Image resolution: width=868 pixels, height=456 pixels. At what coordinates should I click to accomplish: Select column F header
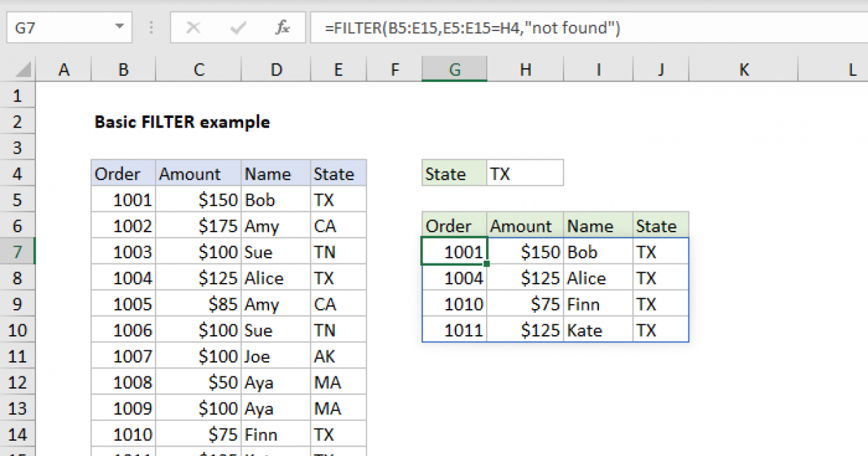394,69
